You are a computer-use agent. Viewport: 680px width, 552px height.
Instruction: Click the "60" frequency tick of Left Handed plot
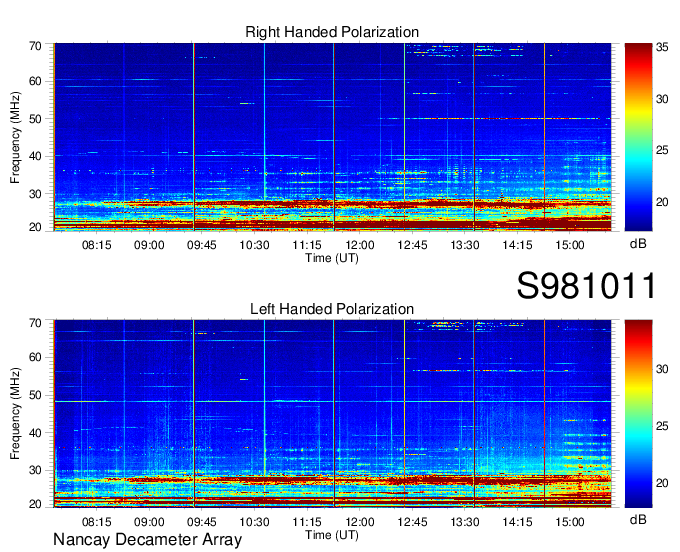pos(35,358)
